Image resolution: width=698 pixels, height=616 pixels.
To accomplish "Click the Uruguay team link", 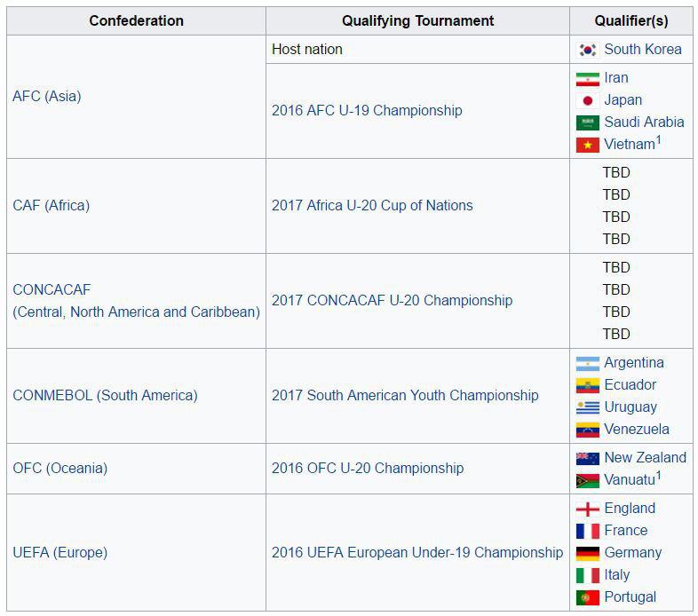I will (631, 407).
